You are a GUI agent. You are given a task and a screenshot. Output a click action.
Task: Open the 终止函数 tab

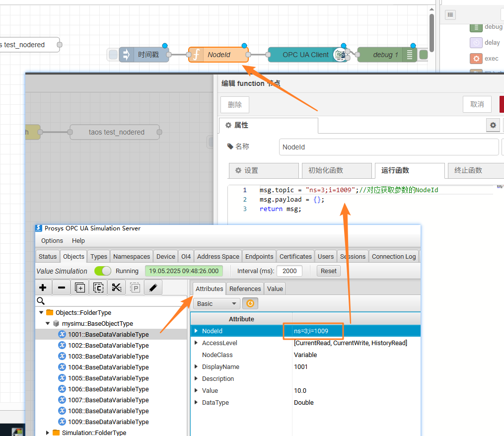pyautogui.click(x=476, y=170)
